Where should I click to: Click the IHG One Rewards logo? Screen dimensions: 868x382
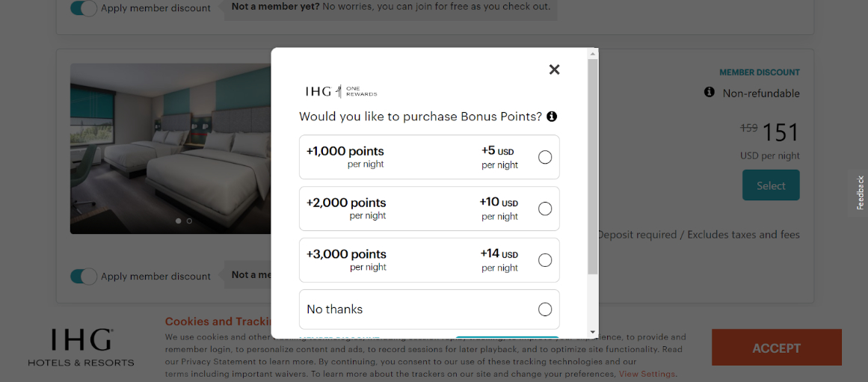point(341,91)
